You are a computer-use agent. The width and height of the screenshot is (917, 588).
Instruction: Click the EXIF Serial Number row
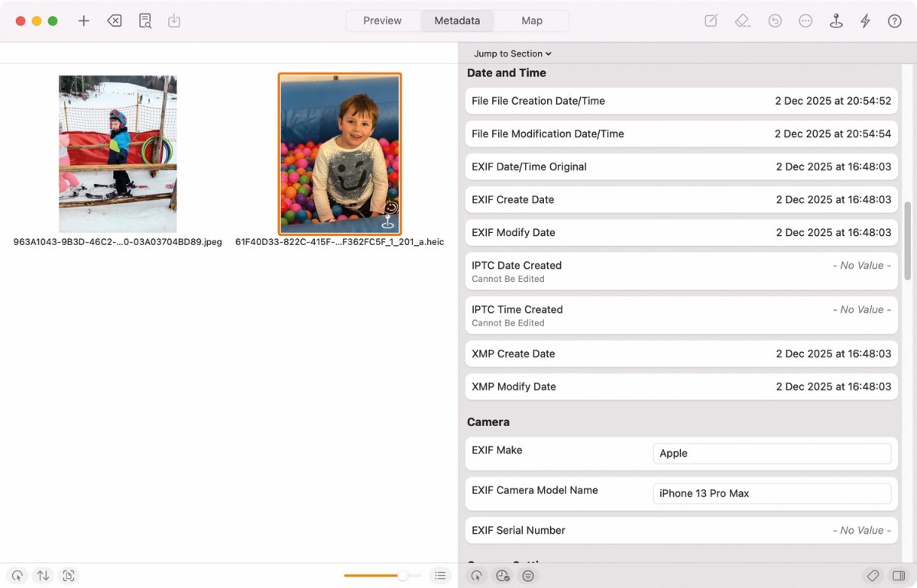[682, 530]
